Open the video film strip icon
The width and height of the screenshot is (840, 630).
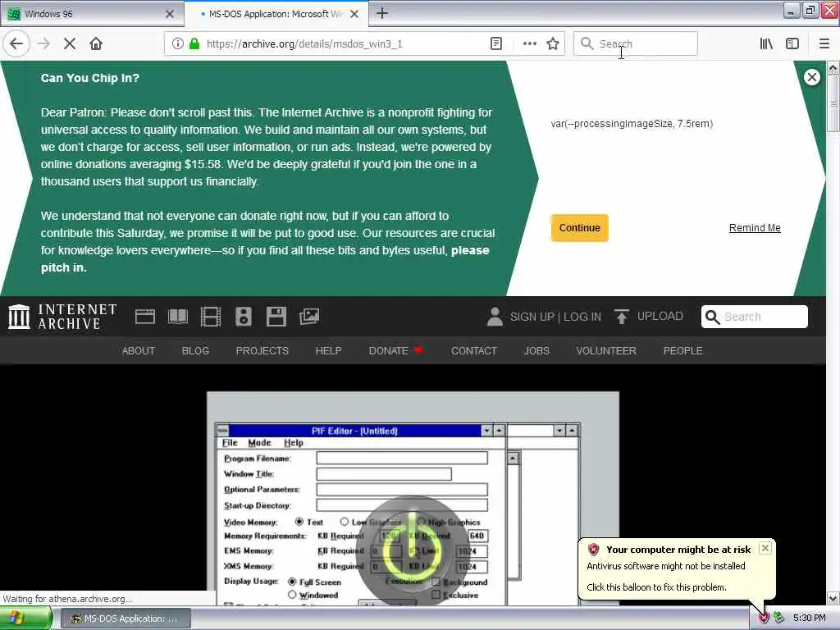pos(211,317)
